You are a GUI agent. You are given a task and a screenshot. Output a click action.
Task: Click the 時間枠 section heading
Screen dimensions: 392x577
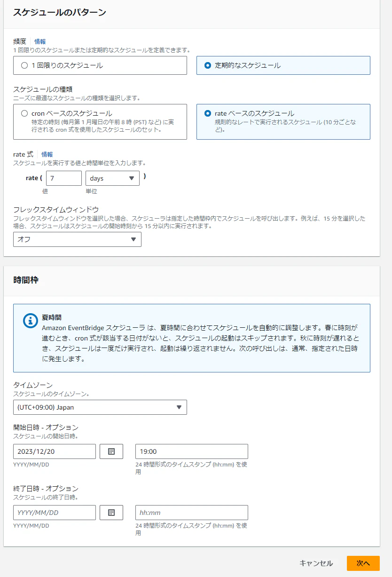26,280
